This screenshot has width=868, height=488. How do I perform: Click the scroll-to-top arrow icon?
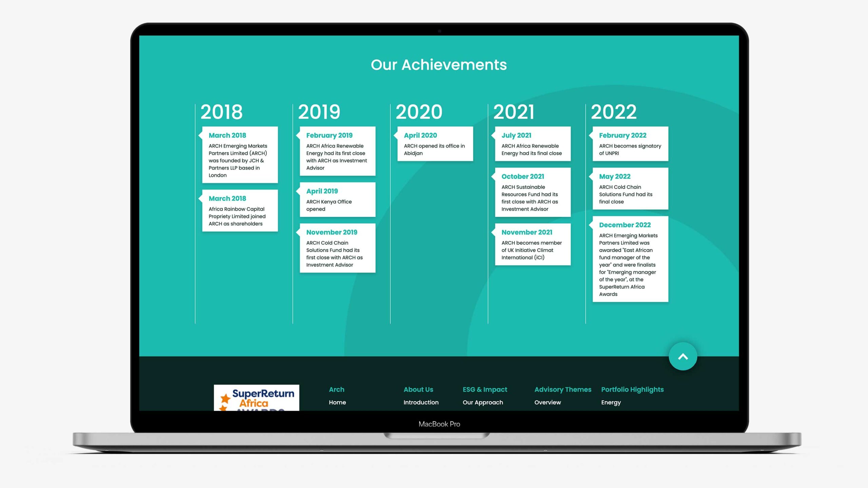(x=683, y=356)
